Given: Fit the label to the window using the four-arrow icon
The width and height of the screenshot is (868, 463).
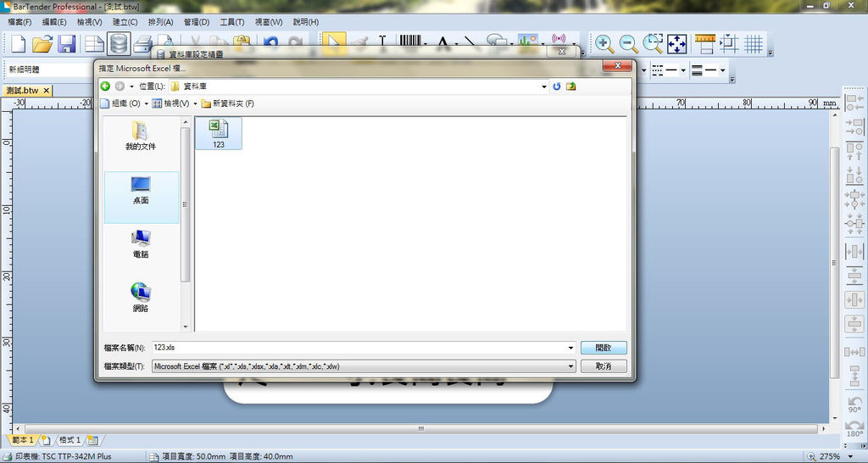Looking at the screenshot, I should click(x=677, y=44).
